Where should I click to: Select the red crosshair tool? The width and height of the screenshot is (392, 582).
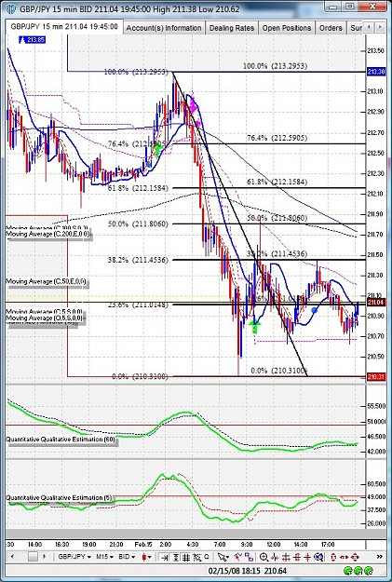307,557
